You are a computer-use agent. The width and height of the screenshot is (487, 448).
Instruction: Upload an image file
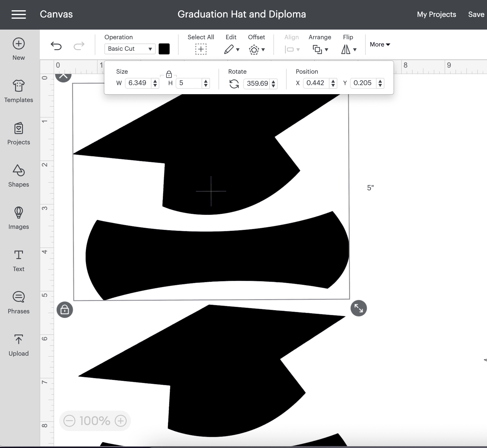coord(19,345)
